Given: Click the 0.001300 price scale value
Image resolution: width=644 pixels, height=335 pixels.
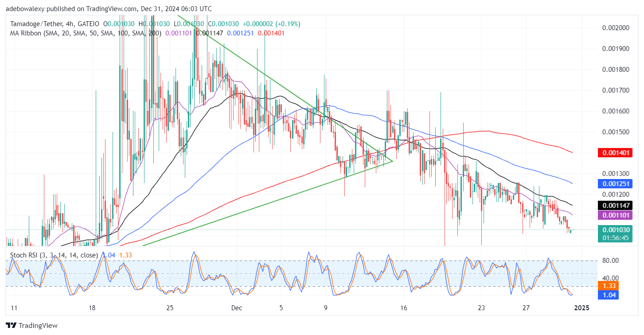Looking at the screenshot, I should click(615, 174).
